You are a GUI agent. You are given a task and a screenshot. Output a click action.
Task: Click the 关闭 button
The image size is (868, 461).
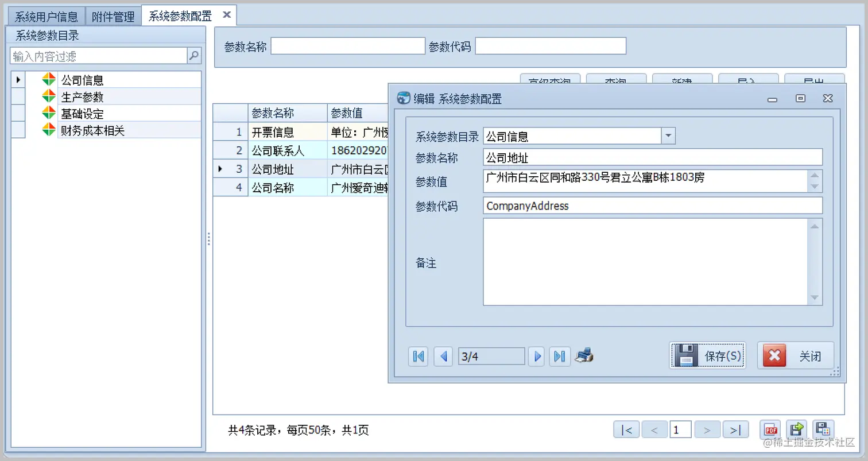coord(795,355)
